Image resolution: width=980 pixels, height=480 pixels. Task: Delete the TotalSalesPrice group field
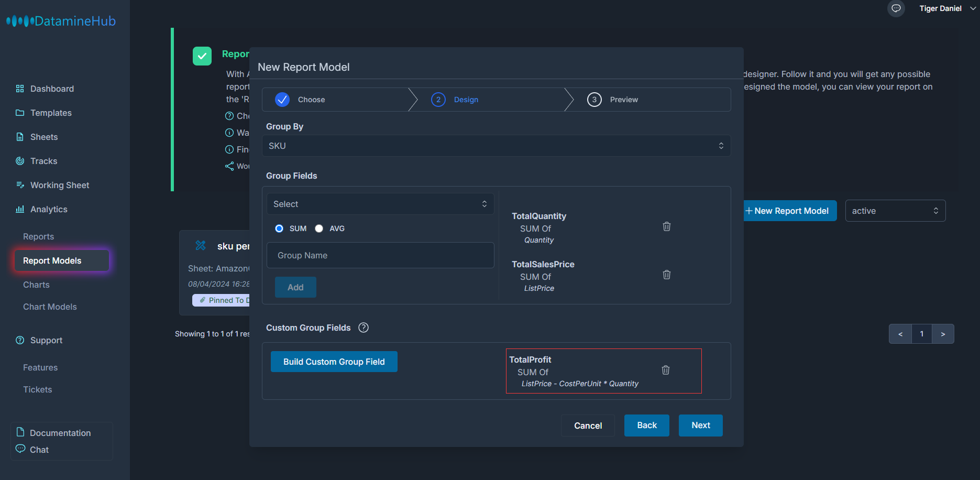tap(667, 275)
